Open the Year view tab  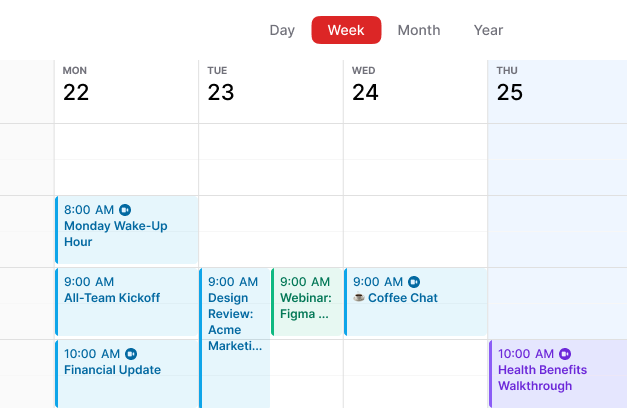pyautogui.click(x=488, y=30)
